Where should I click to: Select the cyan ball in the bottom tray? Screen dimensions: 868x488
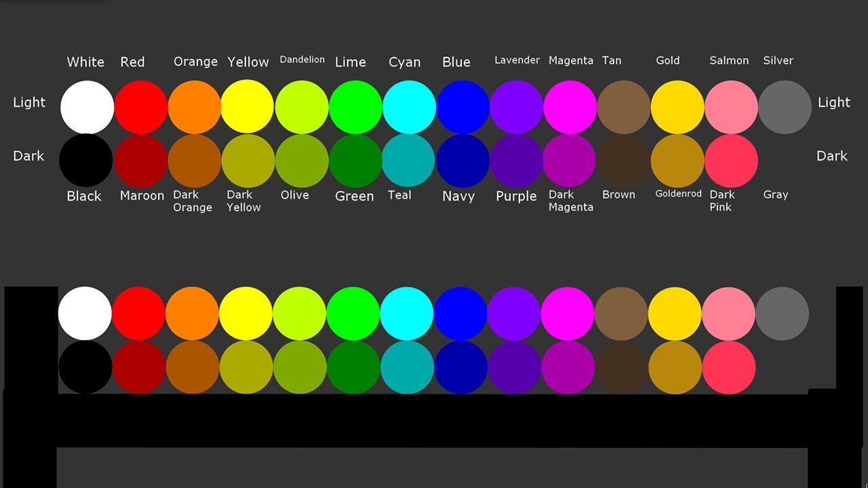coord(406,313)
